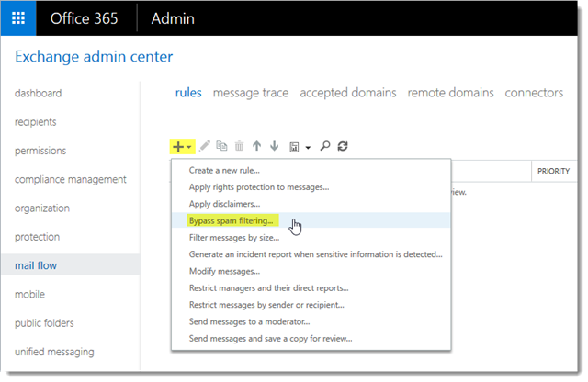Open recipients in the left navigation
The width and height of the screenshot is (588, 382).
pos(35,122)
